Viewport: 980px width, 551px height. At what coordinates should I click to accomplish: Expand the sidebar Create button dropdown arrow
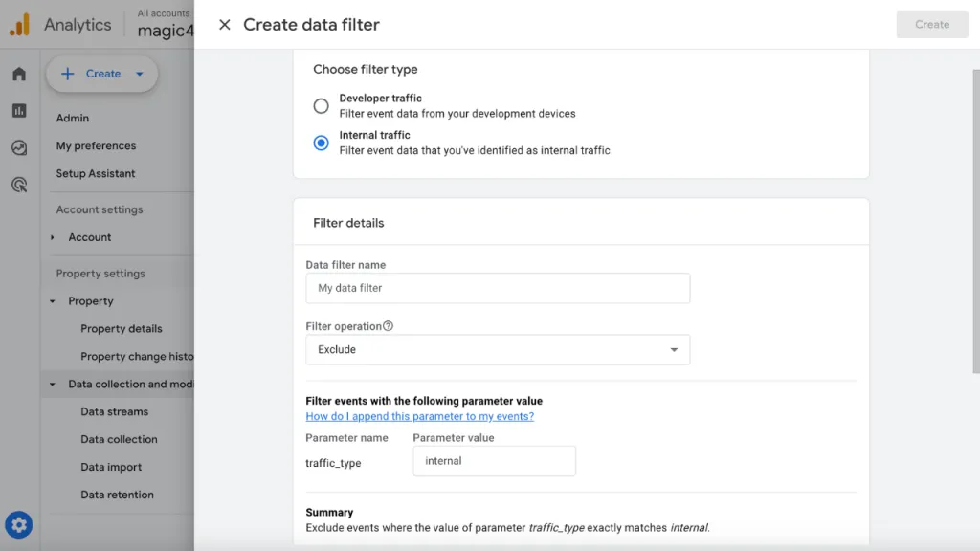click(x=140, y=74)
